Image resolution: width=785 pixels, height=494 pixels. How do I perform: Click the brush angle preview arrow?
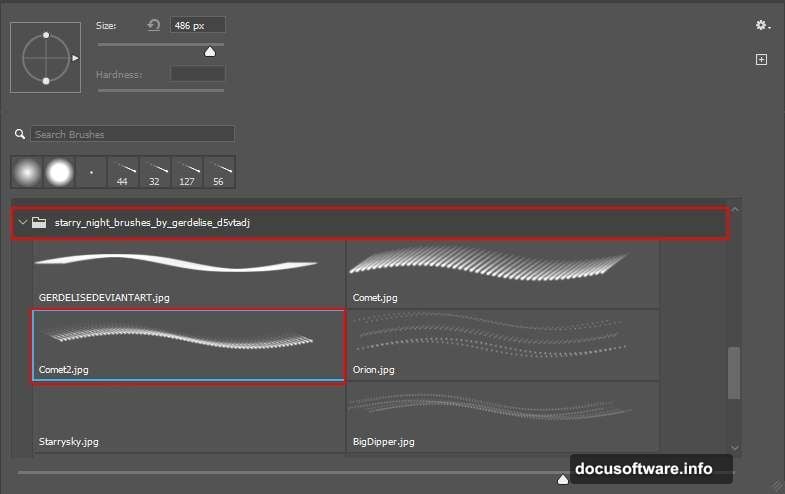coord(75,58)
